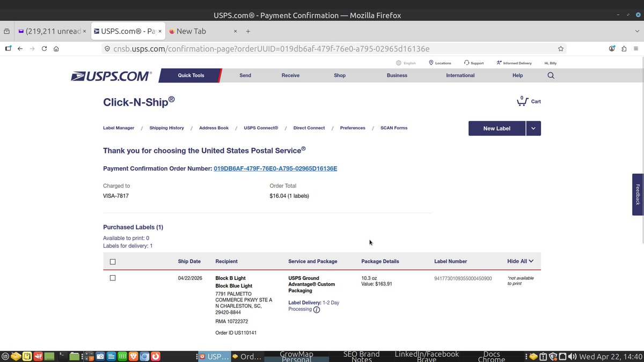Go to Firefox home page icon
This screenshot has width=644, height=362.
[x=56, y=48]
